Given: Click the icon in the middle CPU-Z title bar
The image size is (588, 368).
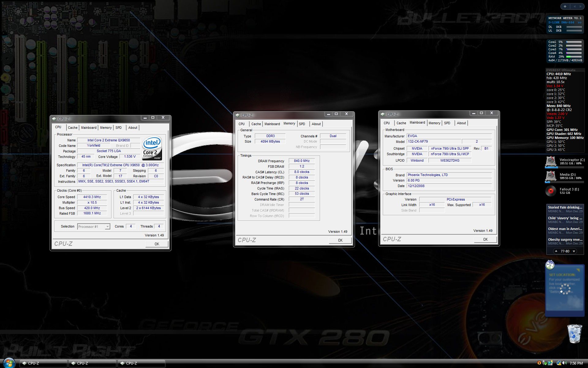Looking at the screenshot, I should click(238, 115).
